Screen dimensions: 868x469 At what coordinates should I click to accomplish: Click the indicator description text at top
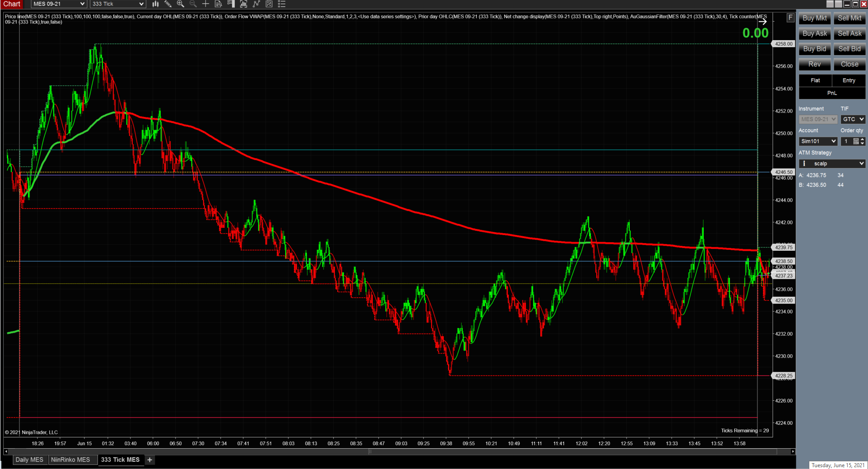[386, 19]
